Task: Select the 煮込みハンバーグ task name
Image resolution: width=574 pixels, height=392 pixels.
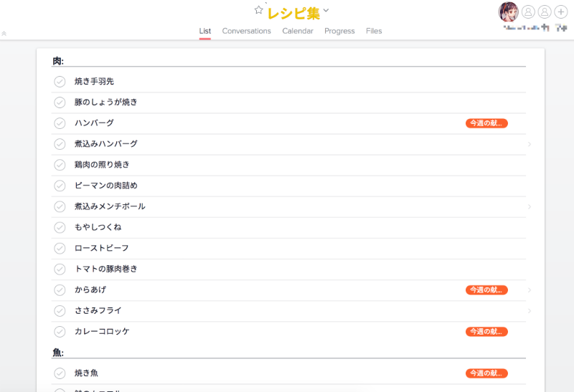Action: pos(105,144)
